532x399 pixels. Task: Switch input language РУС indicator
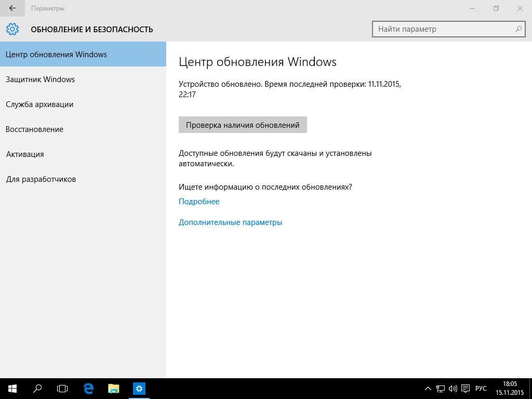(x=481, y=389)
